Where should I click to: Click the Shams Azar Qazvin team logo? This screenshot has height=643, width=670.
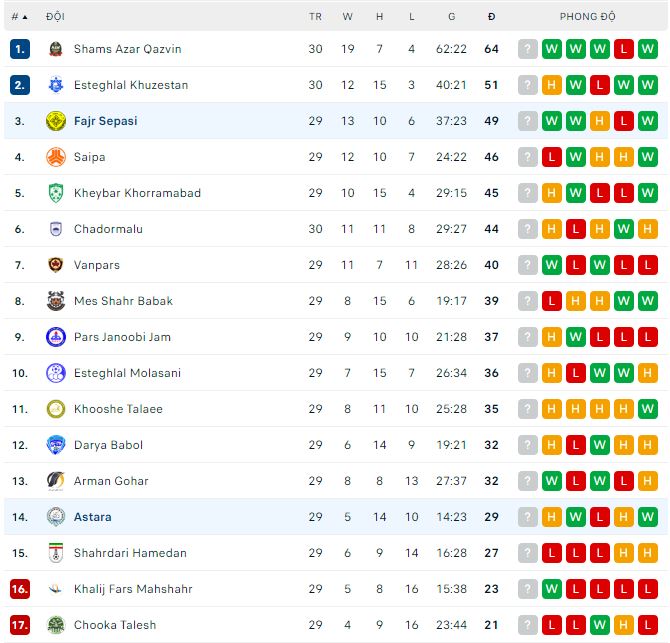click(56, 49)
